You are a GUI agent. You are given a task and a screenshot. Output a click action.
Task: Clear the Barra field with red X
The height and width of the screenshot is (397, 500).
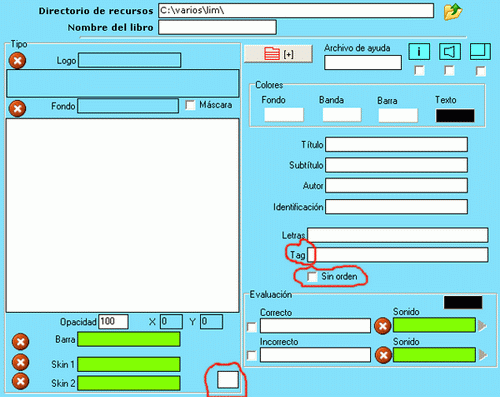[x=20, y=342]
